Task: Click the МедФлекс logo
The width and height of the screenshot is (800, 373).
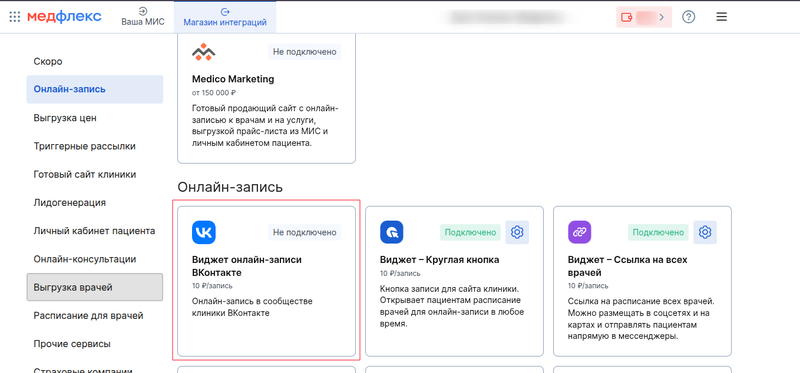Action: pos(64,16)
